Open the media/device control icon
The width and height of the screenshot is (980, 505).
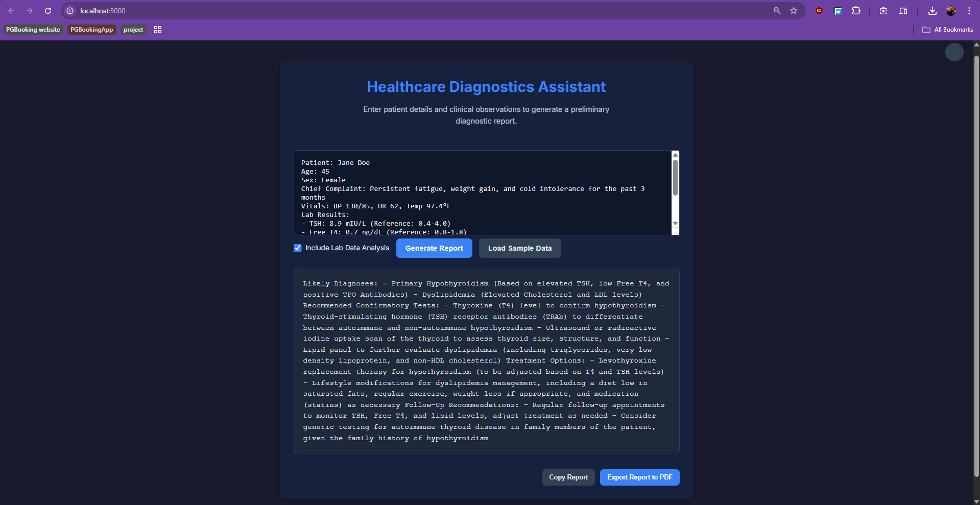(903, 11)
